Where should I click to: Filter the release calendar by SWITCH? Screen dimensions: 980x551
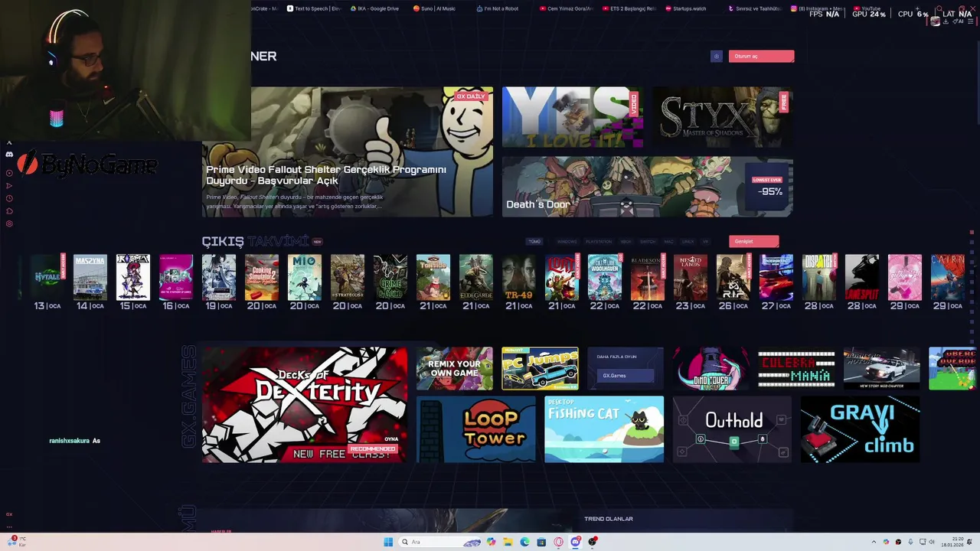[x=648, y=241]
